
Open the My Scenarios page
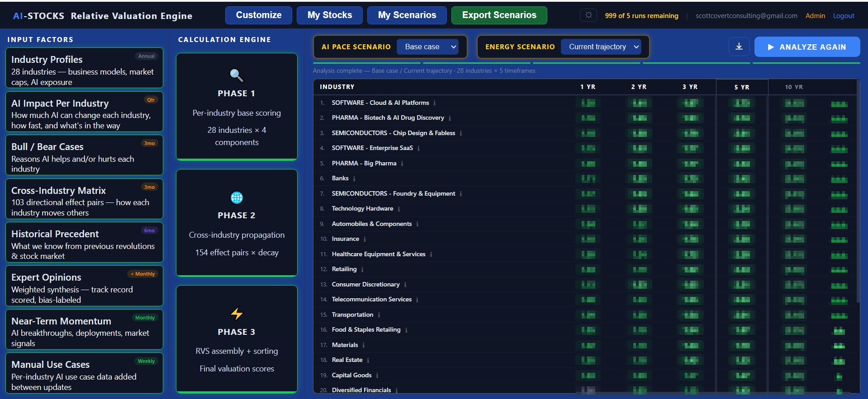[407, 15]
